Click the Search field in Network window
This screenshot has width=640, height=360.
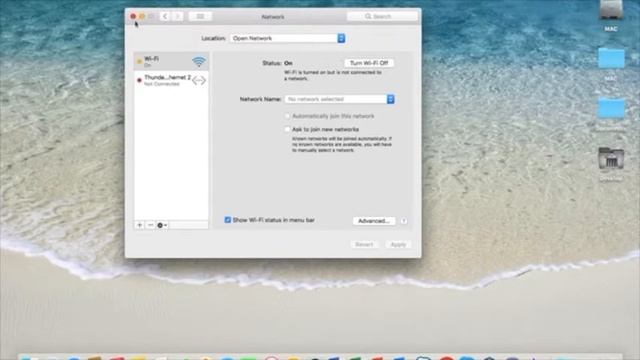point(382,16)
